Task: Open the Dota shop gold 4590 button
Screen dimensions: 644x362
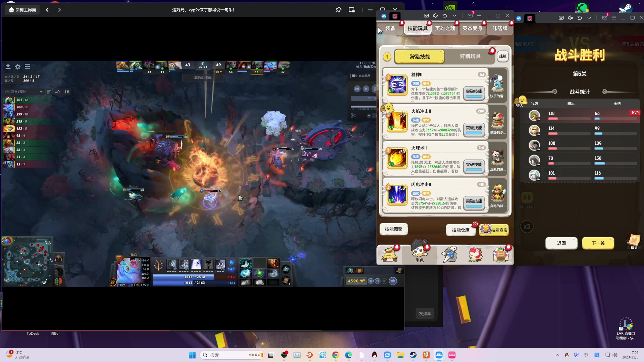Action: (356, 281)
